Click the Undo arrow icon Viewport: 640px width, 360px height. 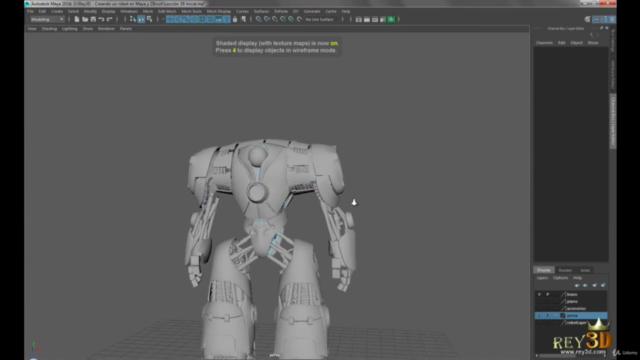[101, 19]
